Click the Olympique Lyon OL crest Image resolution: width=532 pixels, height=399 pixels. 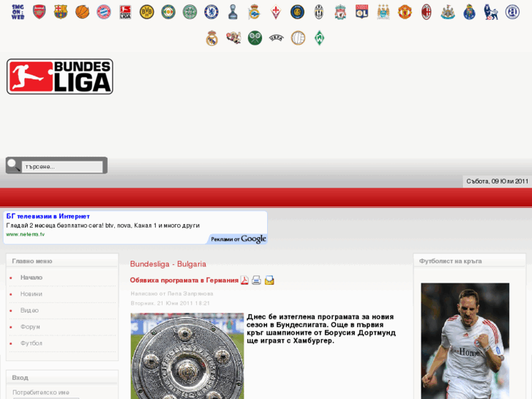361,12
